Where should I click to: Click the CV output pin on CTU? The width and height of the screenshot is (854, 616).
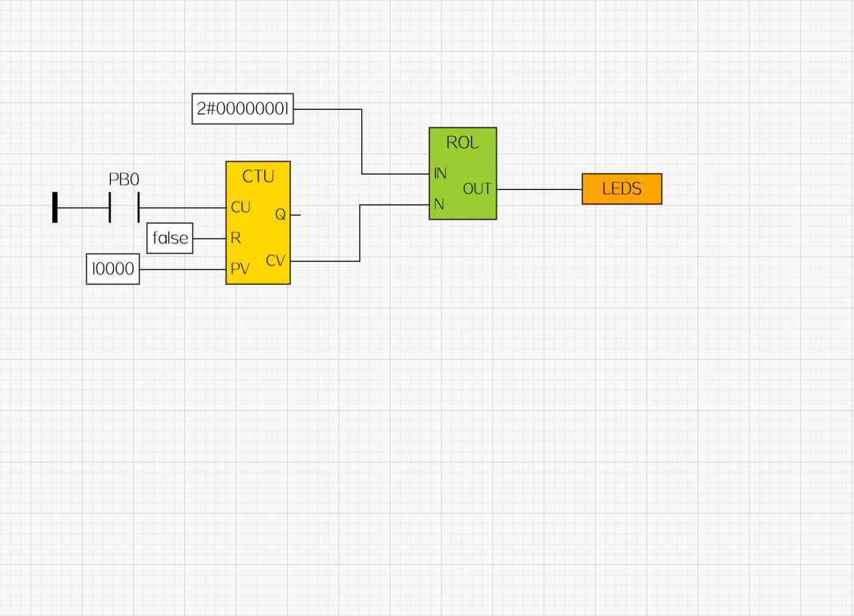tap(275, 260)
